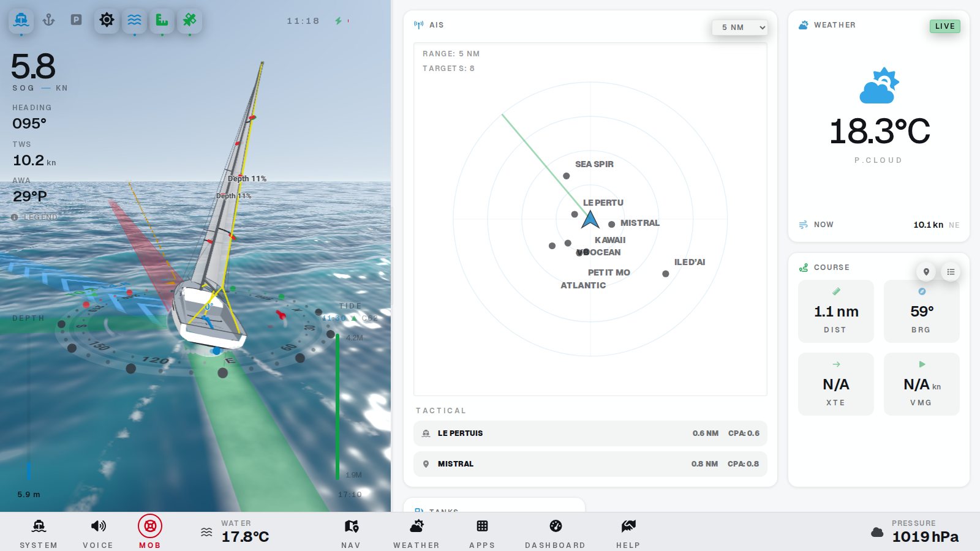980x551 pixels.
Task: Open the AIS range 5 NM dropdown
Action: (740, 27)
